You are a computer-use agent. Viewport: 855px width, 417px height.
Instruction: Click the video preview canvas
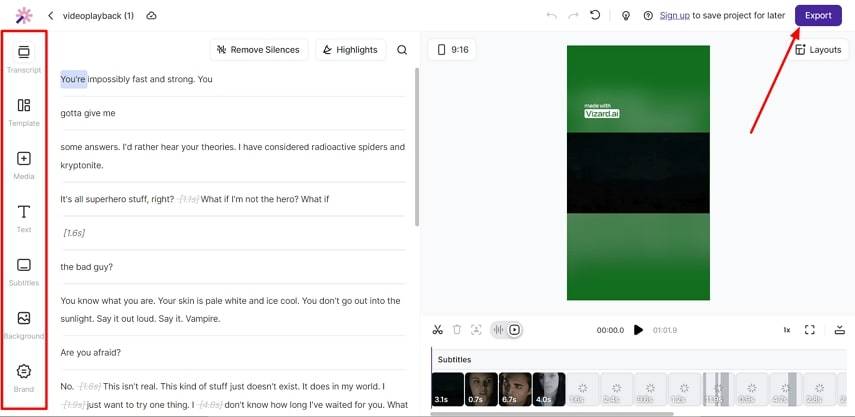638,173
